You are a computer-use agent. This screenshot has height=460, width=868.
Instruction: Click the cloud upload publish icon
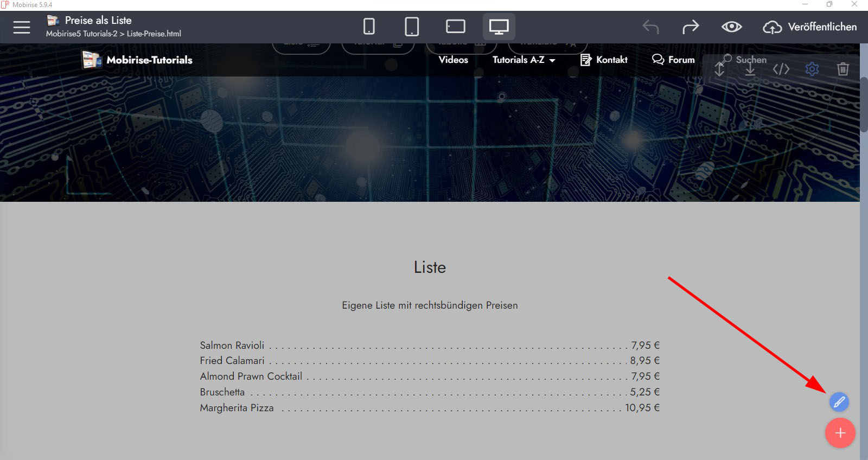[x=772, y=27]
